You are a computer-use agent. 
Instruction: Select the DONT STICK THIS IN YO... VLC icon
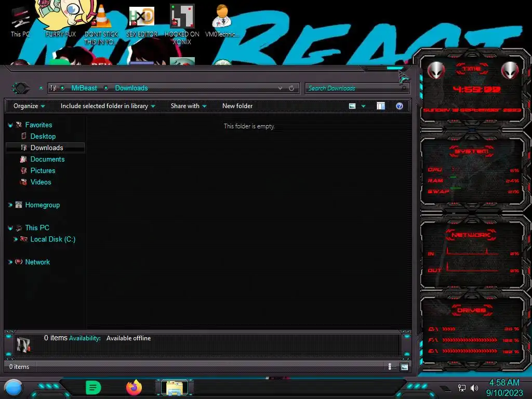(x=101, y=24)
